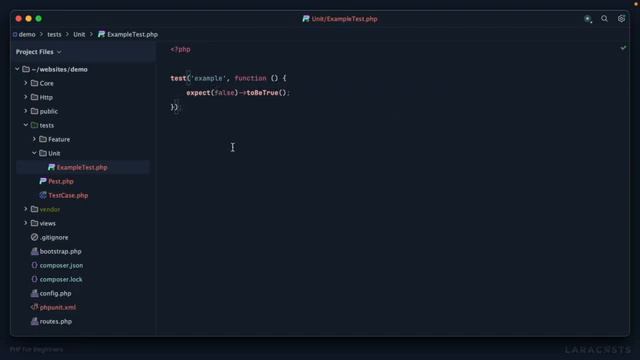The width and height of the screenshot is (640, 360).
Task: Click the code-with-me icon in title bar
Action: 588,19
